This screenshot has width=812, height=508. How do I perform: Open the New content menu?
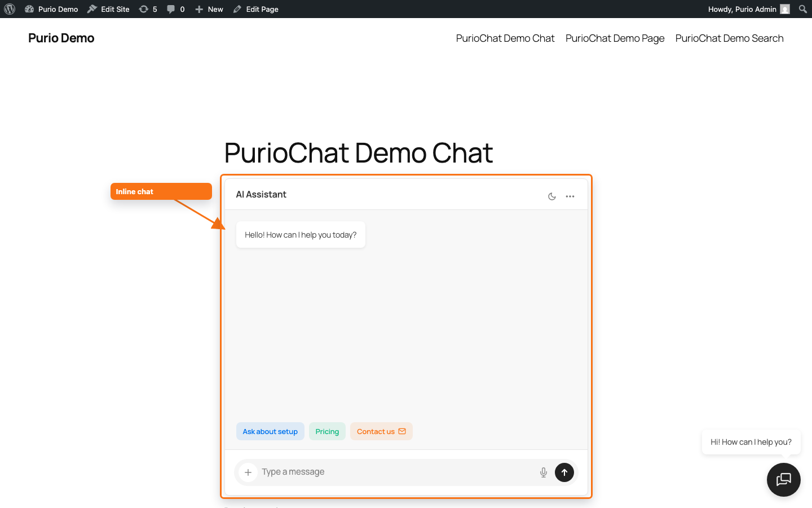(209, 9)
